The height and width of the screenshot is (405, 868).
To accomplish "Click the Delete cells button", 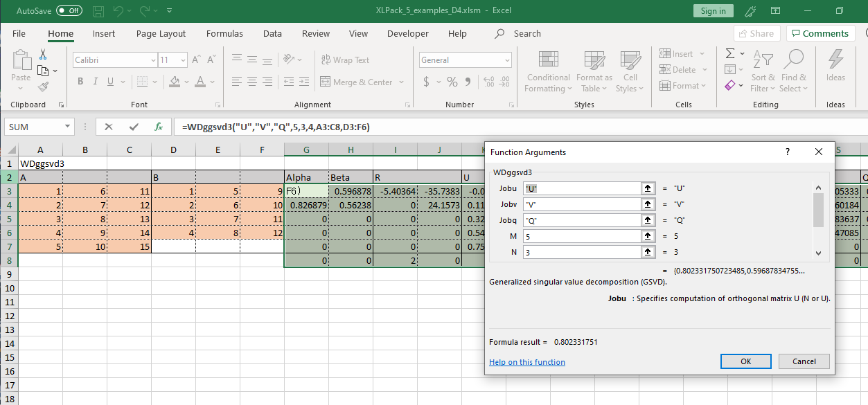I will coord(679,70).
